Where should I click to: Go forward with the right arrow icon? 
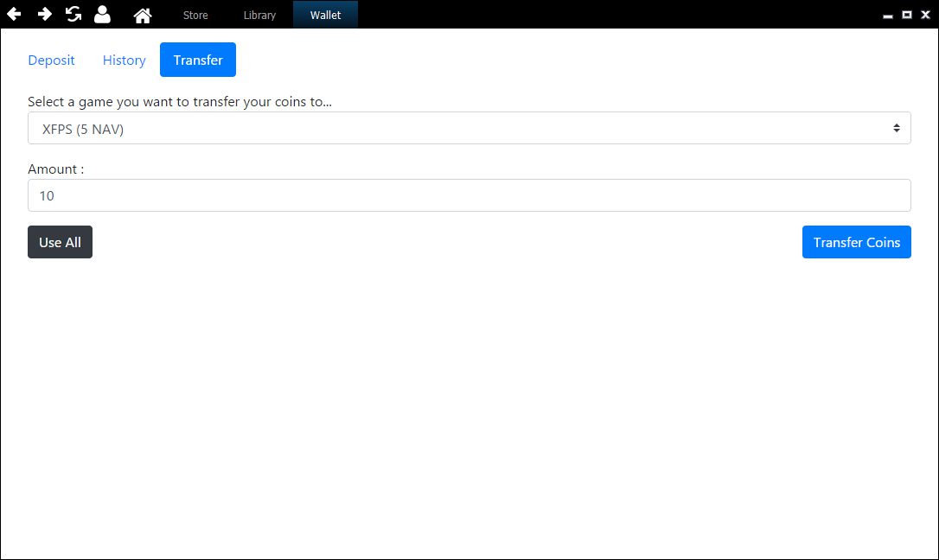tap(44, 14)
